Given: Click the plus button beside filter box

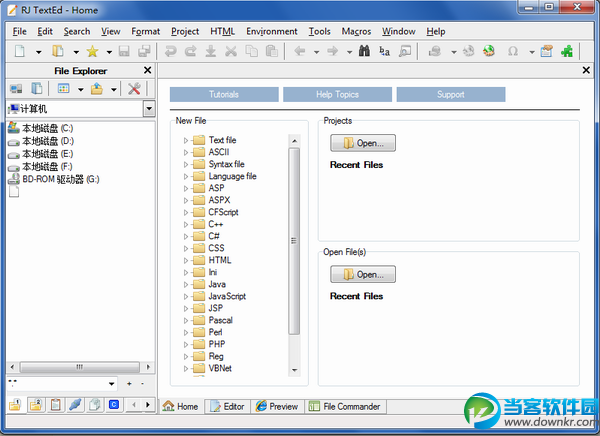Looking at the screenshot, I should pyautogui.click(x=129, y=384).
